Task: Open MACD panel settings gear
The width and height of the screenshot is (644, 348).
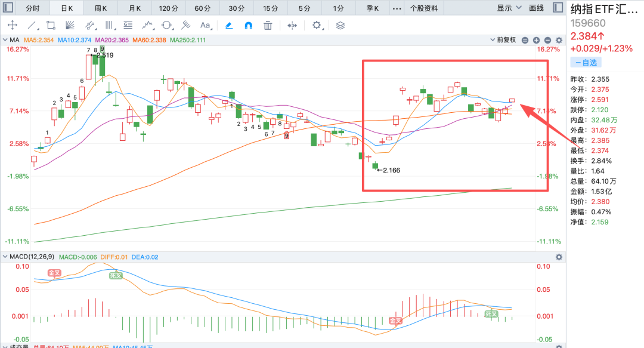Action: 559,257
